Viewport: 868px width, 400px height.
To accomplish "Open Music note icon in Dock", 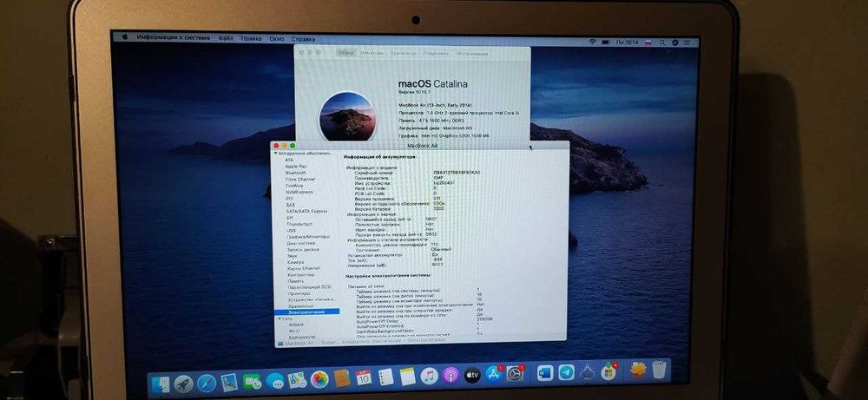I will (429, 377).
